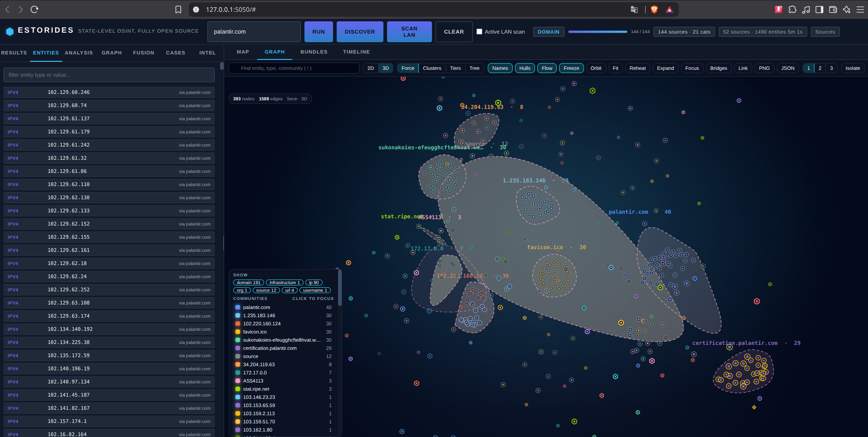Click the DISCOVER button
Screen dimensions: 868x437
tap(360, 32)
